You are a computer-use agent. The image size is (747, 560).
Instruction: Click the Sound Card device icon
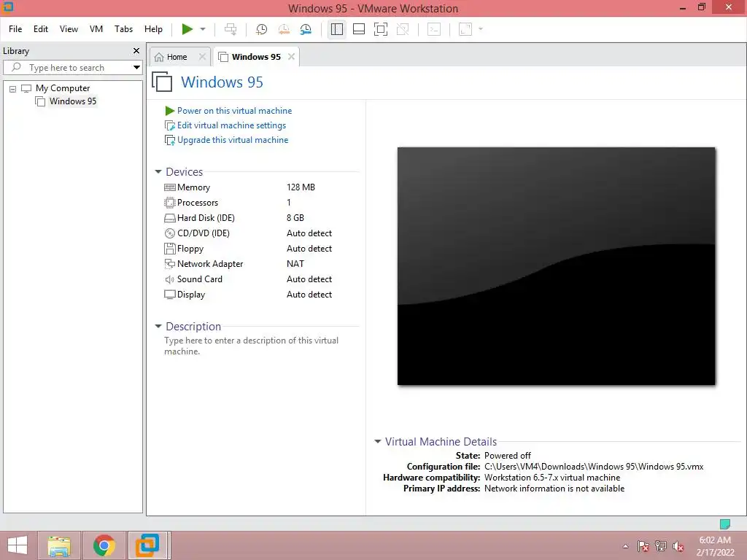(169, 279)
